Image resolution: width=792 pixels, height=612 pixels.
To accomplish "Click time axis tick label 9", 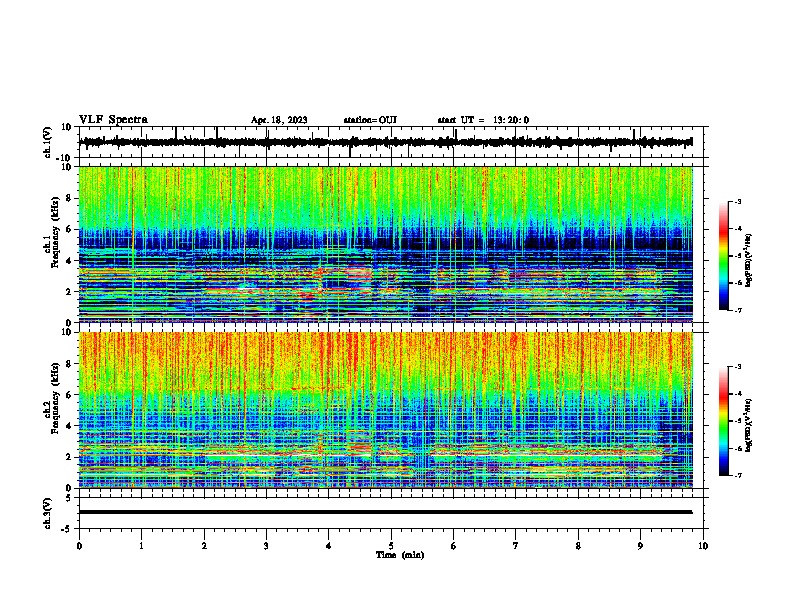I will pos(640,546).
